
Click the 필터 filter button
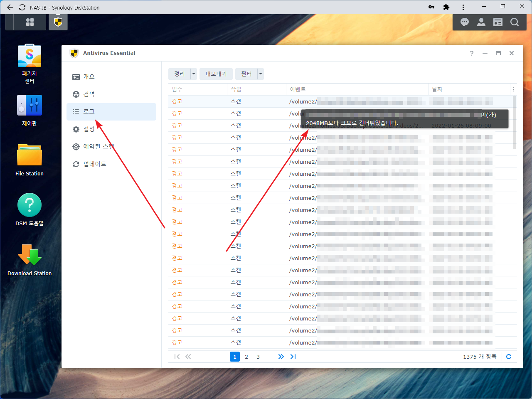246,74
